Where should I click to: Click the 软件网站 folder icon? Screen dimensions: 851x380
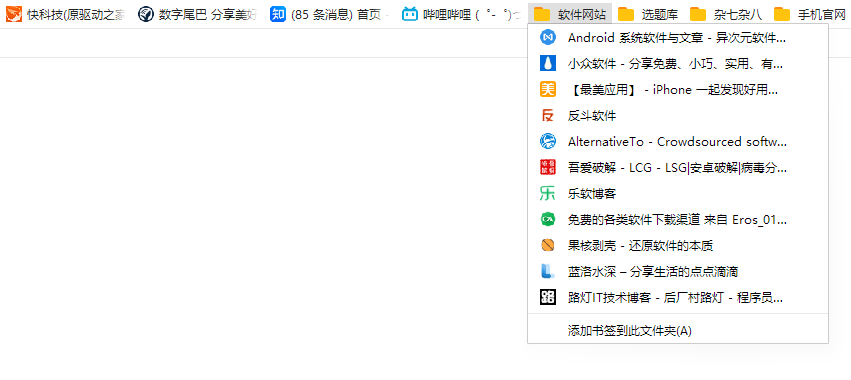click(x=542, y=15)
